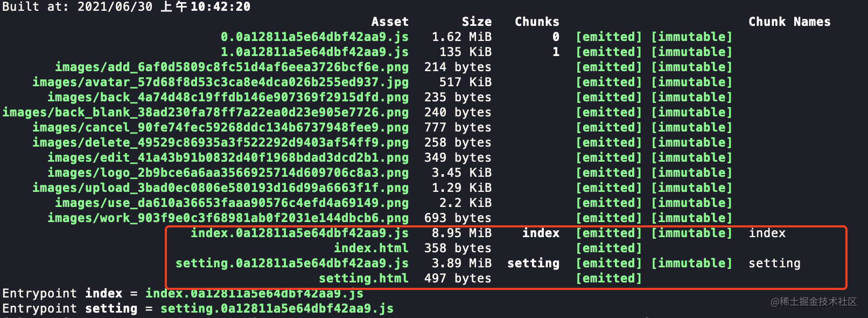Screen dimensions: 868x318
Task: Click the images/back_blank png asset path
Action: click(x=205, y=113)
